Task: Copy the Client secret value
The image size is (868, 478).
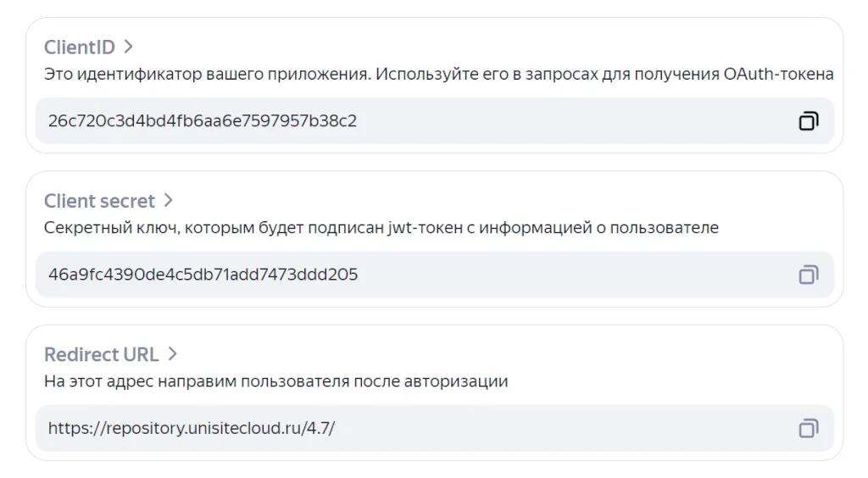Action: (808, 275)
